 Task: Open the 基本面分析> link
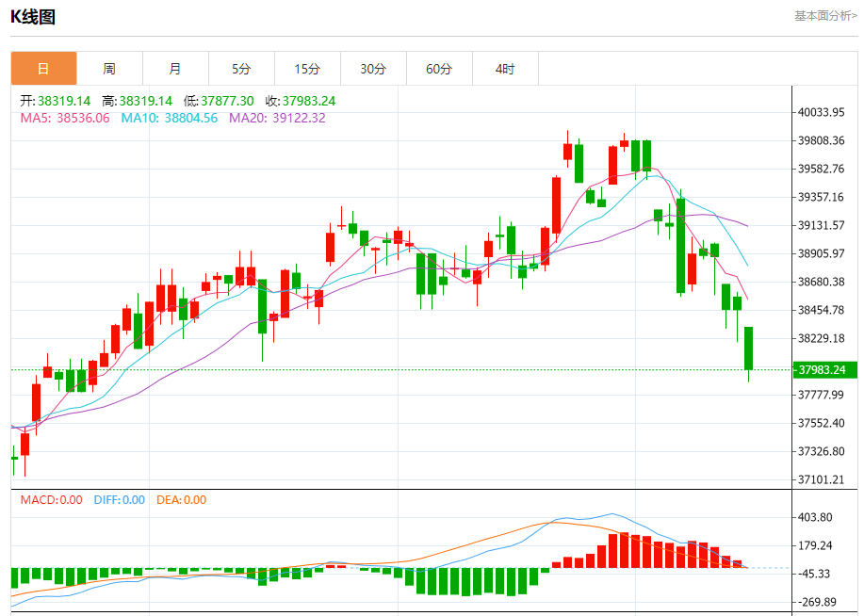(x=825, y=16)
